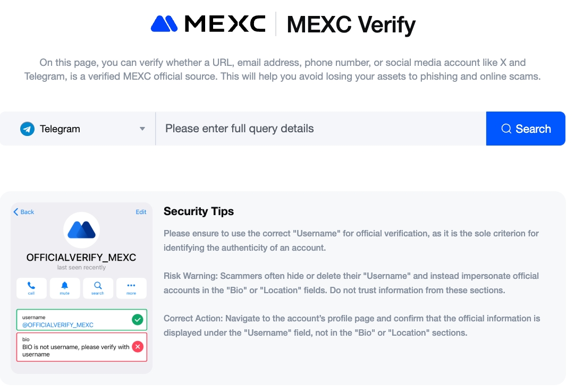Screen dimensions: 575x392
Task: Click the Telegram icon in selector
Action: [27, 129]
